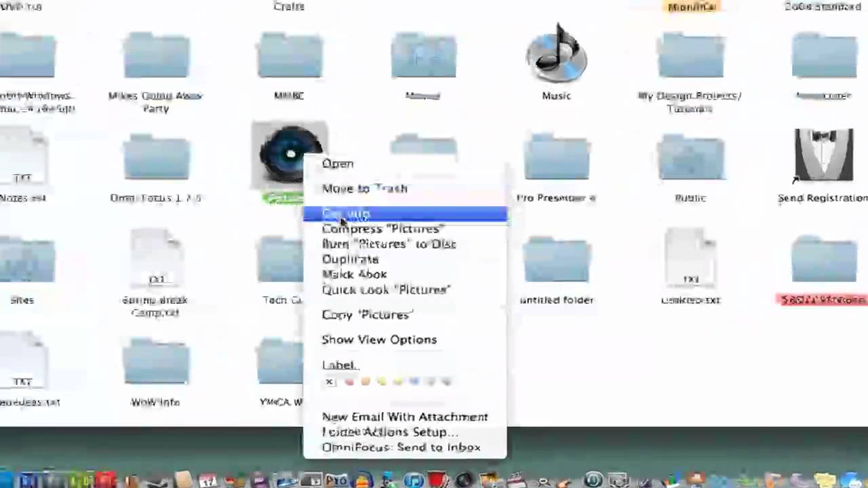Pick the red label color
868x488 pixels.
(x=349, y=382)
